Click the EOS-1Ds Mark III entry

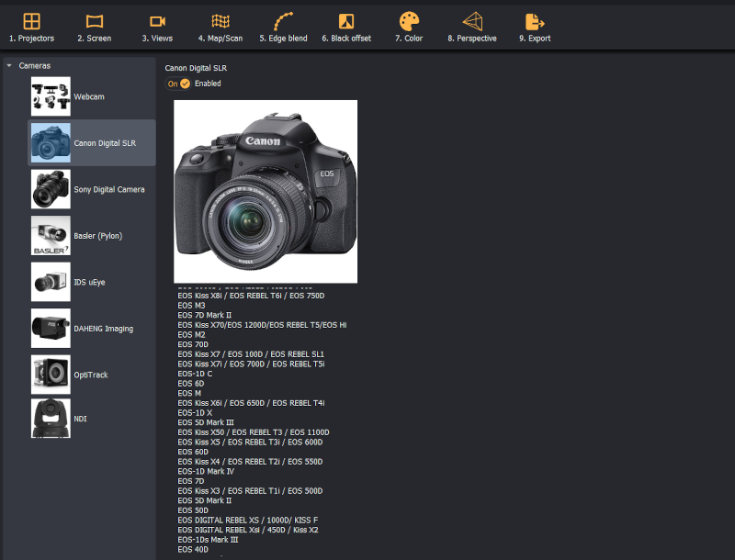tap(208, 540)
